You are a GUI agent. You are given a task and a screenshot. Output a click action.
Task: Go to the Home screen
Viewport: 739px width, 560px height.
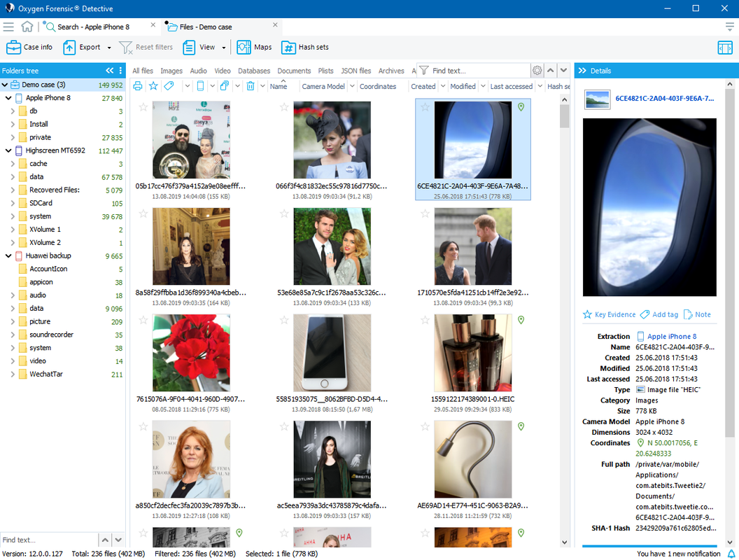click(27, 27)
